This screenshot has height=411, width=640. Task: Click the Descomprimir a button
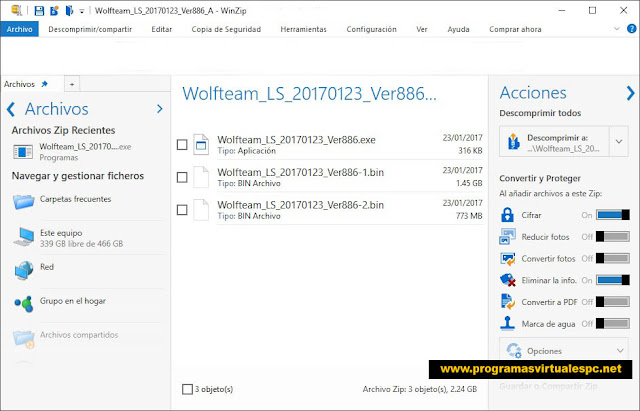tap(554, 142)
